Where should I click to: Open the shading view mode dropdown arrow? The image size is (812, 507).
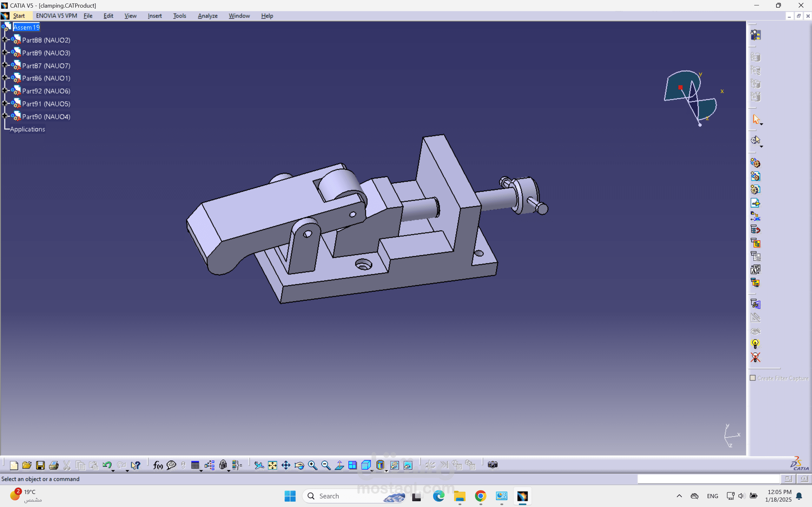[x=386, y=471]
